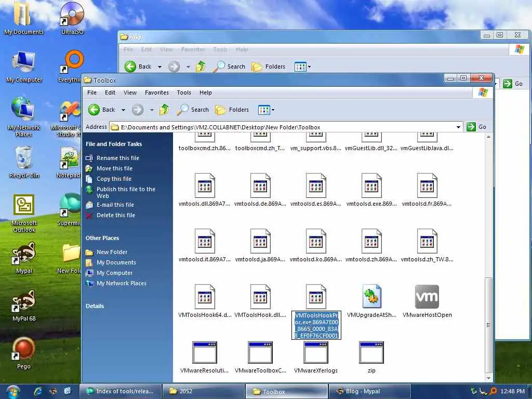Open the Favorites menu in Toolbox

pos(157,92)
